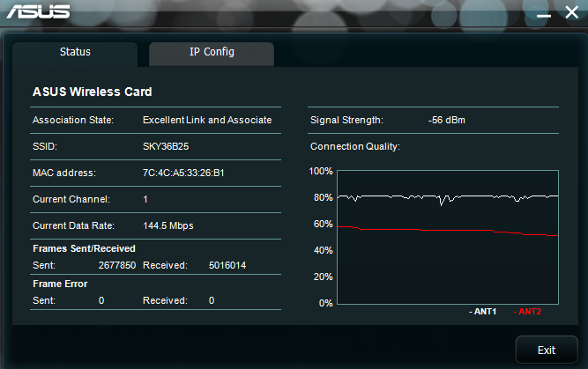The height and width of the screenshot is (369, 588).
Task: Click the ASUS Wireless Card heading
Action: [x=93, y=92]
